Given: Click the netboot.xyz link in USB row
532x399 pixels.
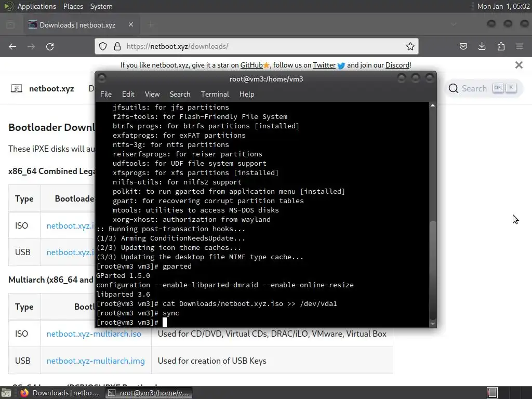Looking at the screenshot, I should pos(71,252).
